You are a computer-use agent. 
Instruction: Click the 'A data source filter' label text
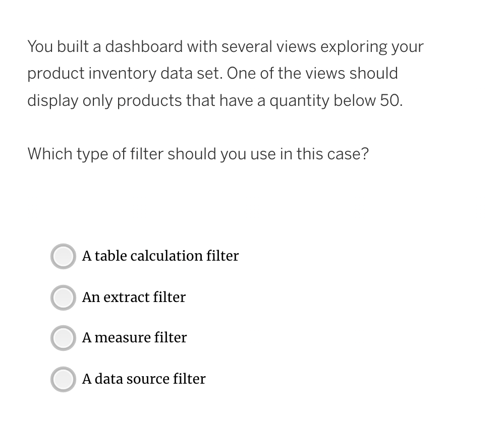[x=144, y=379]
